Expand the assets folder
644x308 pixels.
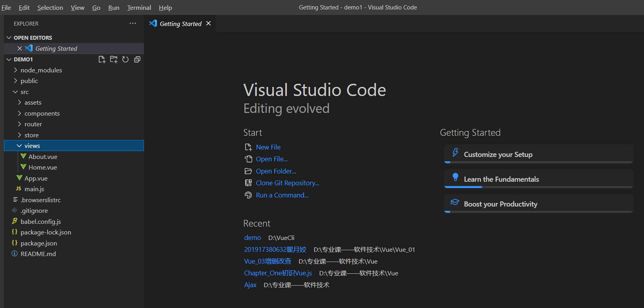tap(19, 102)
